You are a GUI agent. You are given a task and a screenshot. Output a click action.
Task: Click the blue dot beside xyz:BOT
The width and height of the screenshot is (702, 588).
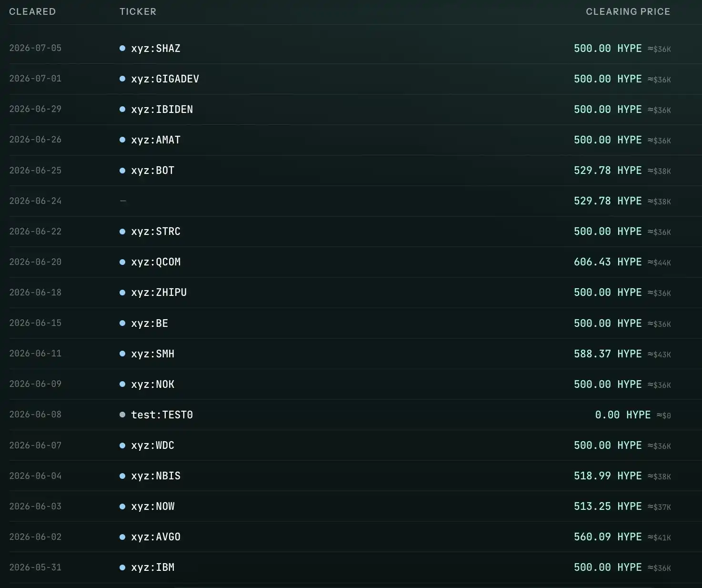tap(122, 171)
